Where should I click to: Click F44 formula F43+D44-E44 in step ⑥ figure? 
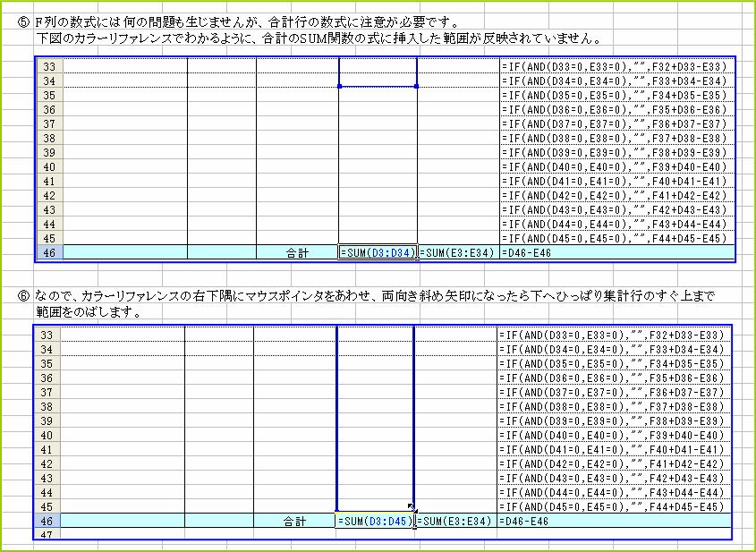615,493
